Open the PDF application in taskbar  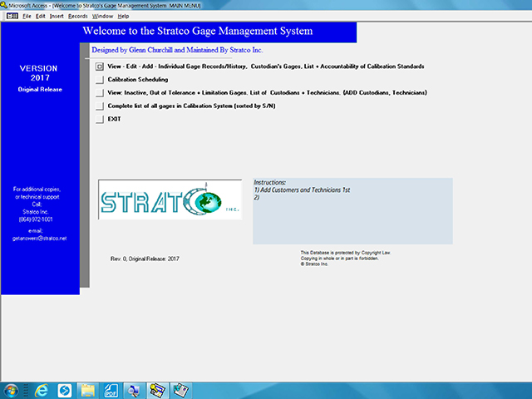pyautogui.click(x=111, y=391)
